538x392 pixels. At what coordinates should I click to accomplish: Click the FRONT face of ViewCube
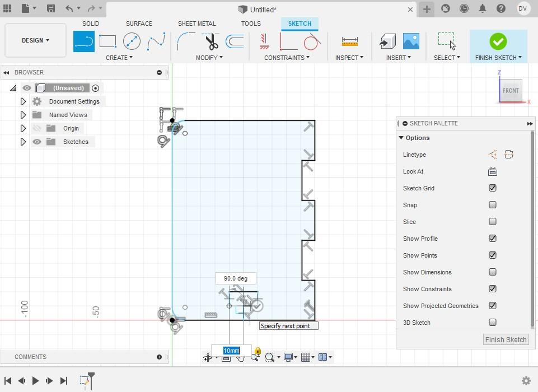[x=511, y=91]
